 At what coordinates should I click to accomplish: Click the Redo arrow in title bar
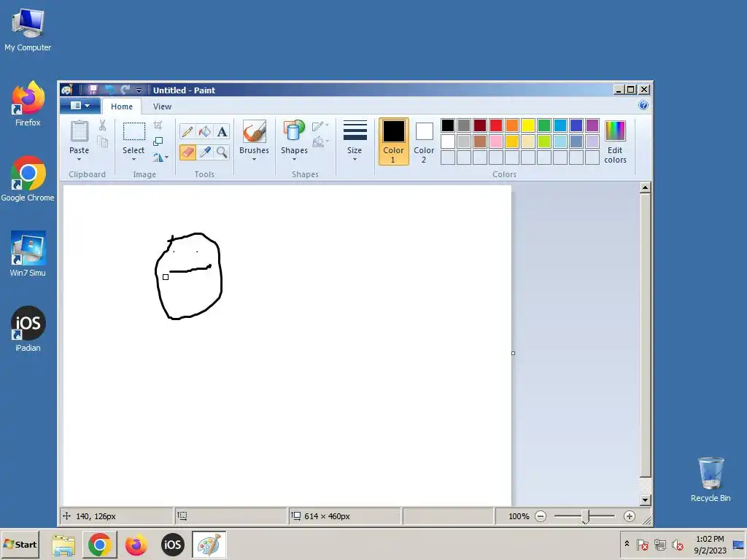125,90
